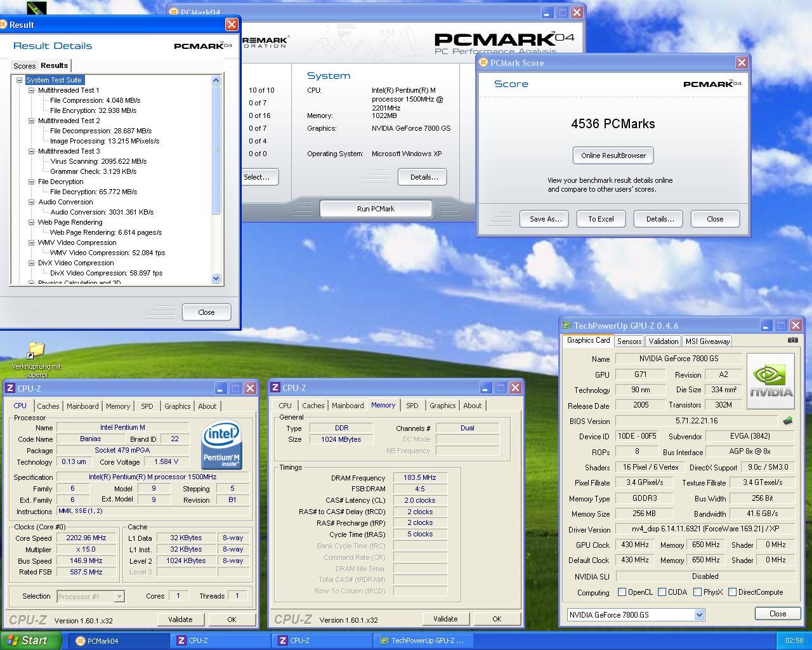Screen dimensions: 812x650
Task: Enable the OpenCL checkbox in GPU-Z
Action: [622, 592]
